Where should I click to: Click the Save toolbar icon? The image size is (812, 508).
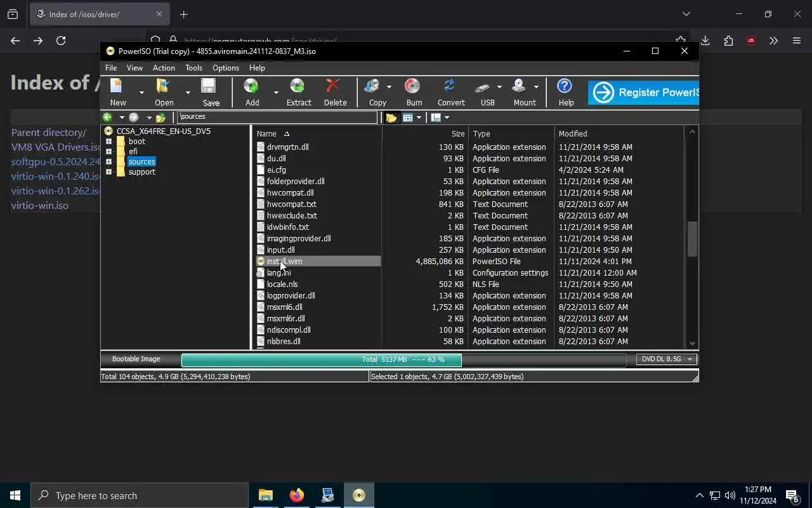(x=211, y=92)
